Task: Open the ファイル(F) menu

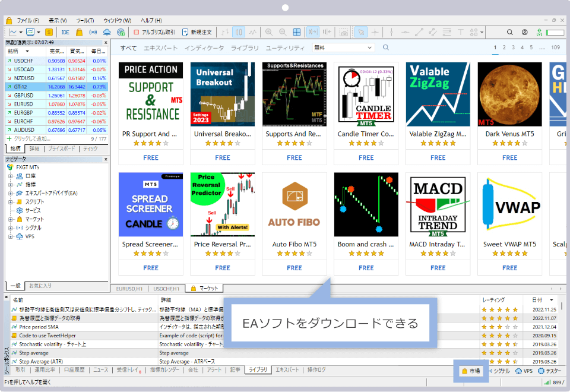Action: click(28, 21)
